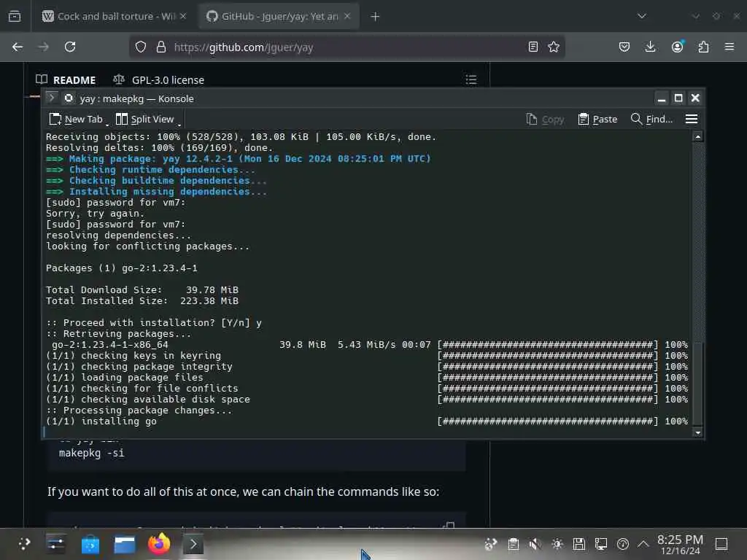Open Firefox account menu
The height and width of the screenshot is (560, 747).
677,47
